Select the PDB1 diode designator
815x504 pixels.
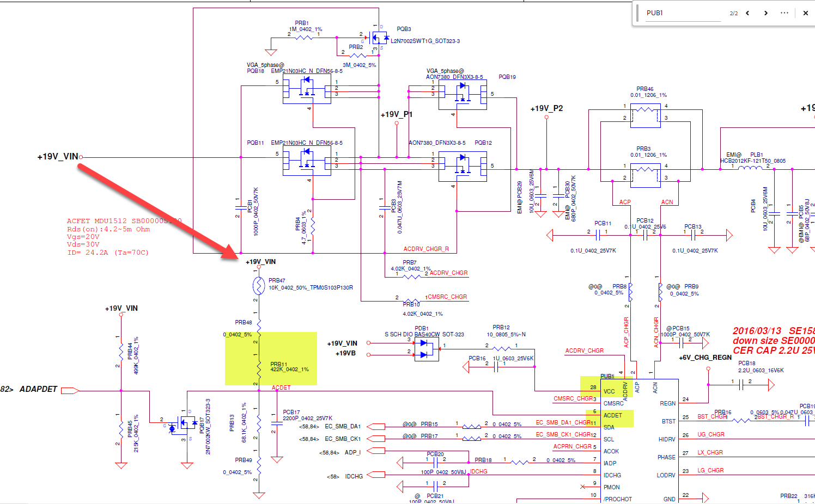pos(421,328)
